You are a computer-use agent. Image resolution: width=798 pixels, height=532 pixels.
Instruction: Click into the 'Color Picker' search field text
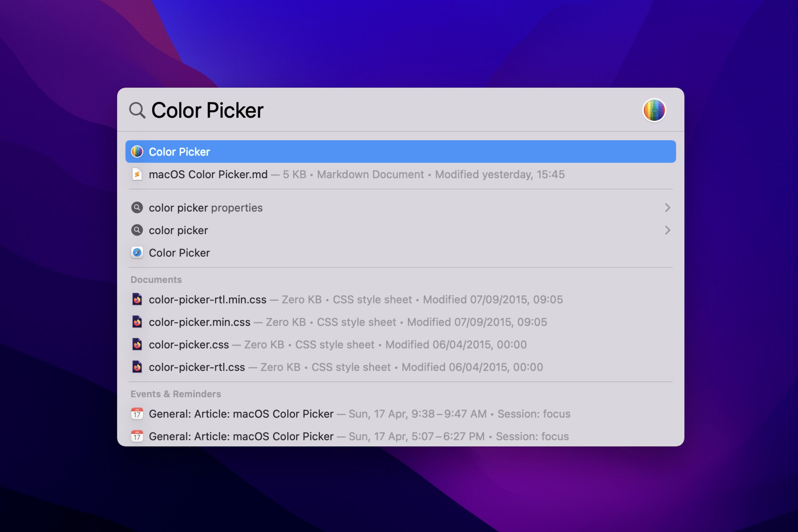coord(207,110)
